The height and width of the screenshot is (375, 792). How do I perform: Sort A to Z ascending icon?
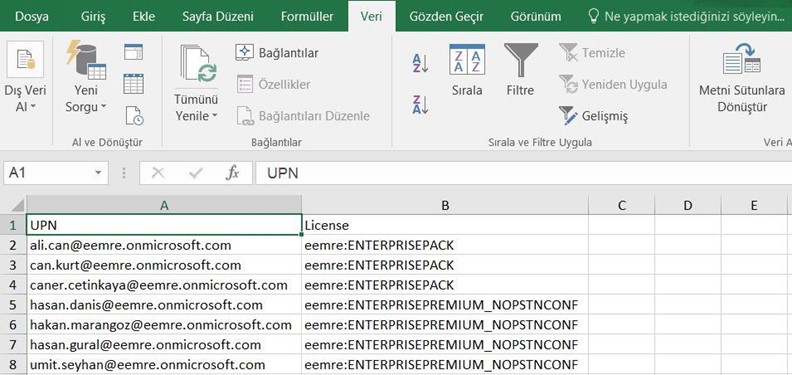point(420,64)
